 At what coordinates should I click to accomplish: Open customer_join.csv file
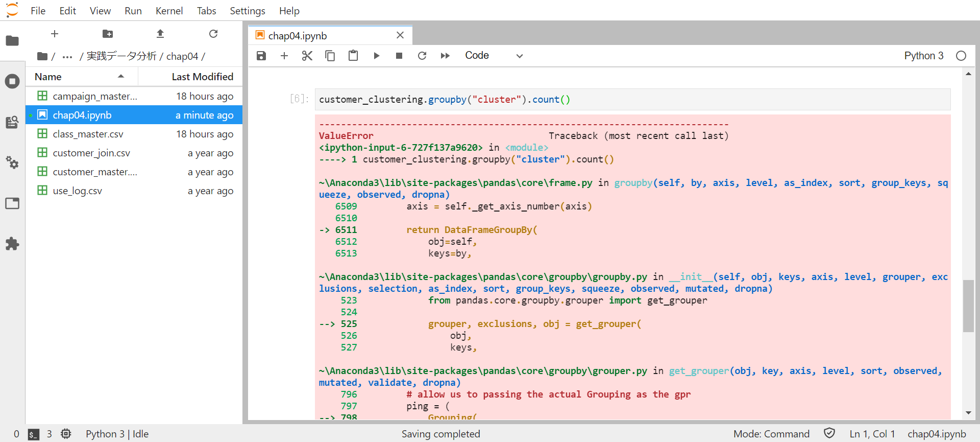[x=91, y=153]
